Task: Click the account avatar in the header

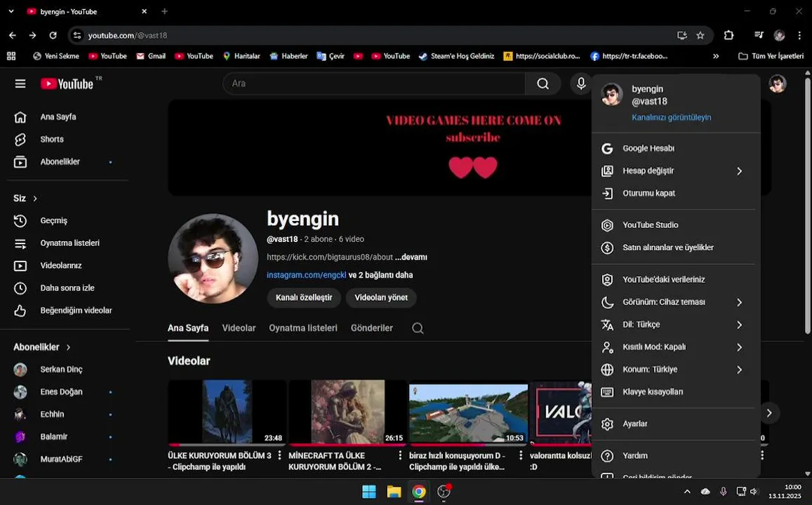Action: (778, 83)
